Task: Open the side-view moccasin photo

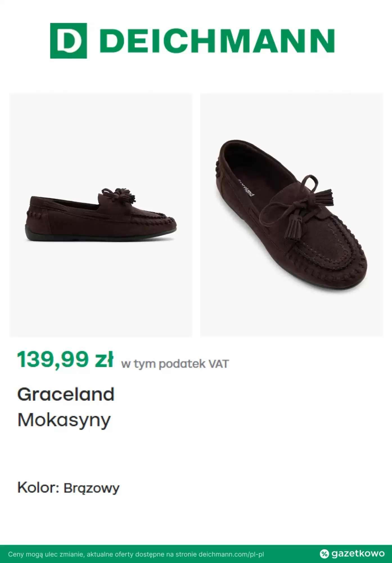Action: pyautogui.click(x=101, y=215)
